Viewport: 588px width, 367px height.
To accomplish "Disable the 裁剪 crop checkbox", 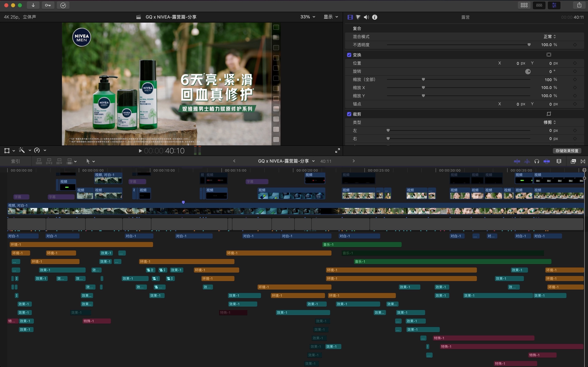I will pos(349,114).
